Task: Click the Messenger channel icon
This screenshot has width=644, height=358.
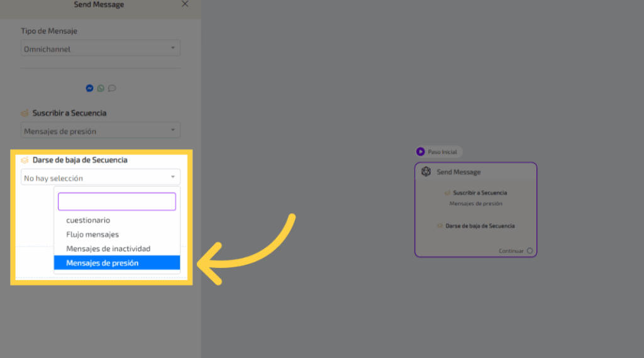Action: coord(89,89)
